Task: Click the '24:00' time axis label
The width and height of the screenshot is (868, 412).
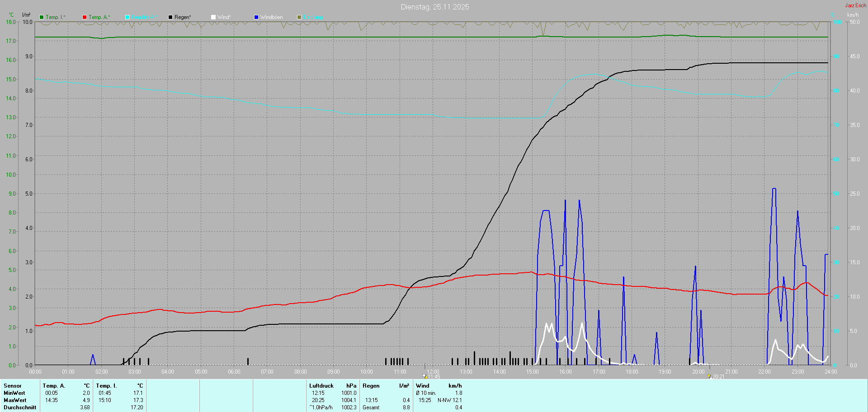Action: pyautogui.click(x=831, y=372)
